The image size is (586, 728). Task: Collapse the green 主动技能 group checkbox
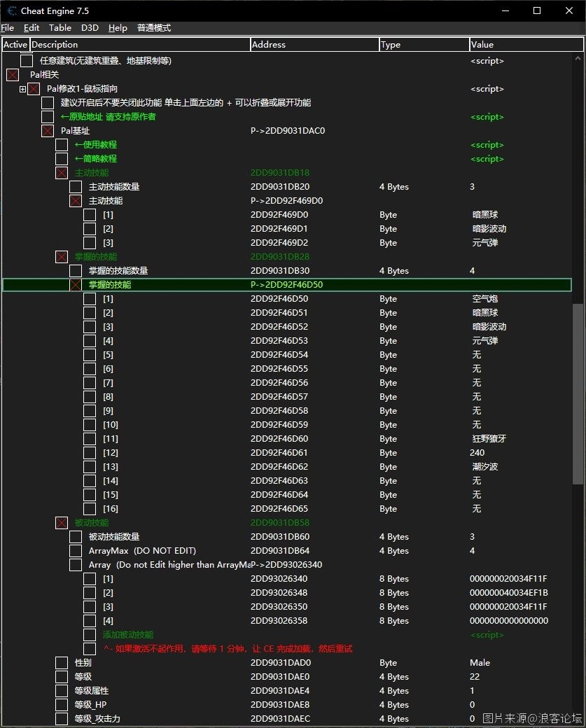(x=62, y=173)
